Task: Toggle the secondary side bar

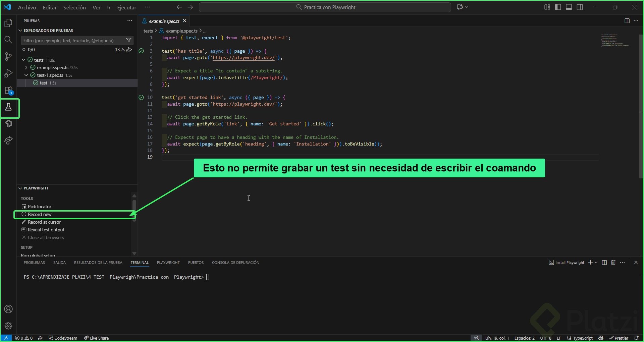Action: point(580,7)
